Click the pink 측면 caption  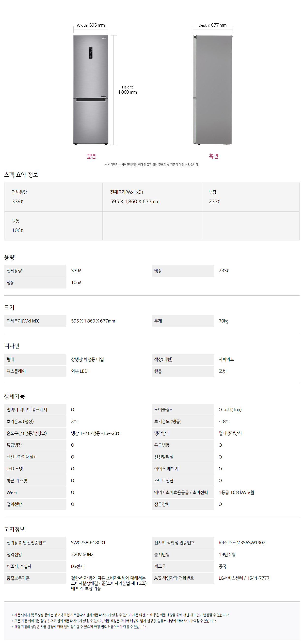pos(213,156)
